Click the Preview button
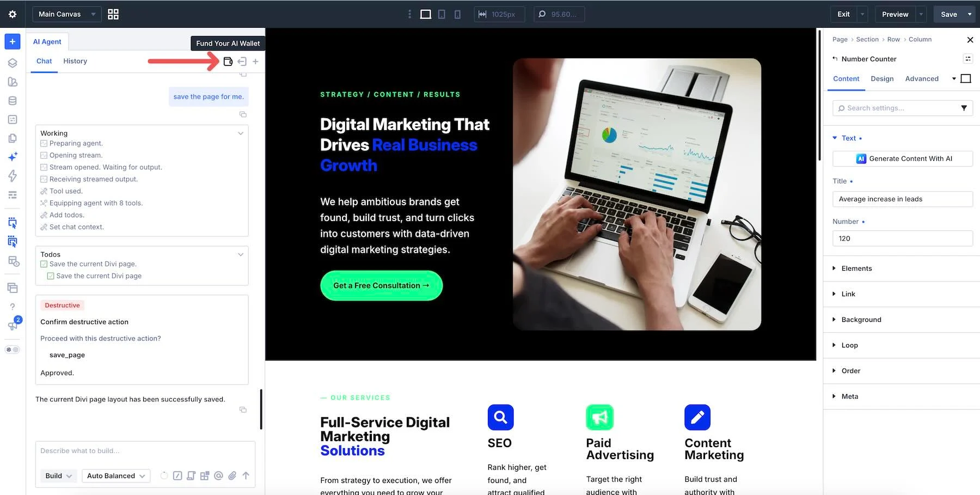Screen dimensions: 980x495 coord(895,14)
